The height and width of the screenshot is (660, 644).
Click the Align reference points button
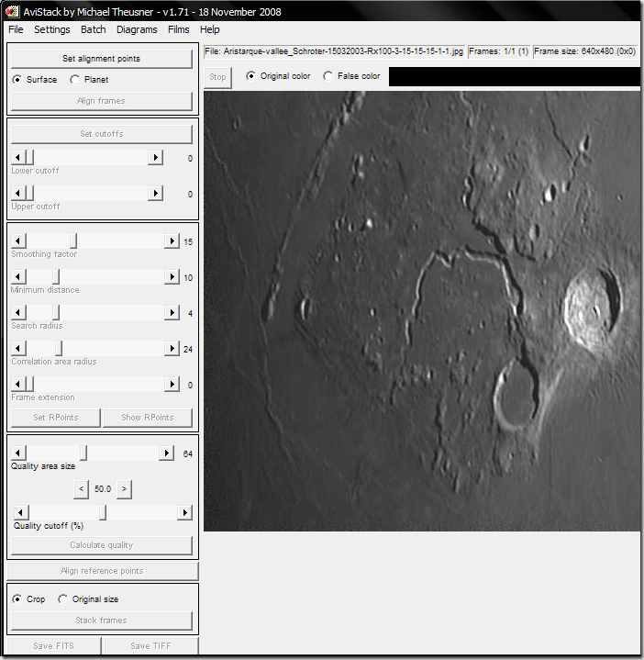[x=102, y=571]
